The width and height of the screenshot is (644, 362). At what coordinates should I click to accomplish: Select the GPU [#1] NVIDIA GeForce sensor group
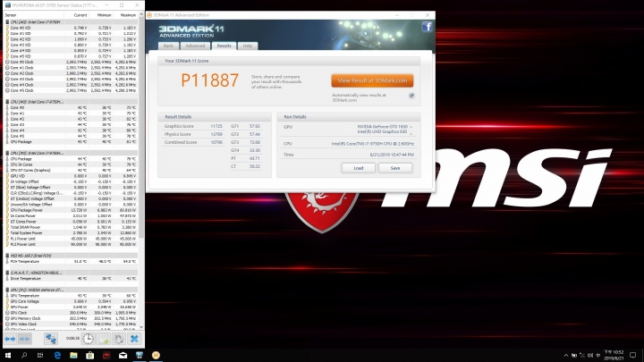72,290
